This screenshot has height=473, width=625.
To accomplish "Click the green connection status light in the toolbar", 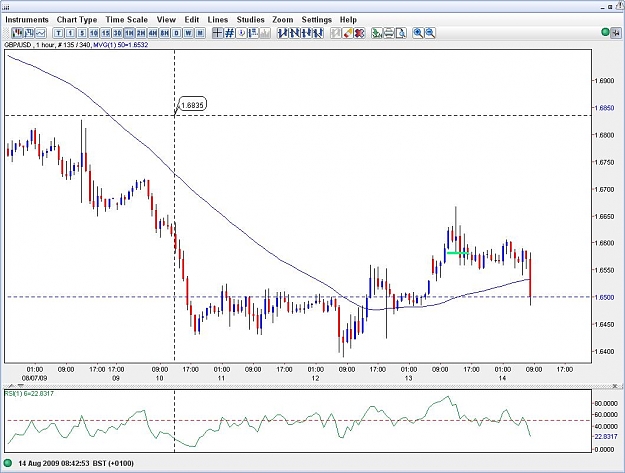I will tap(605, 32).
